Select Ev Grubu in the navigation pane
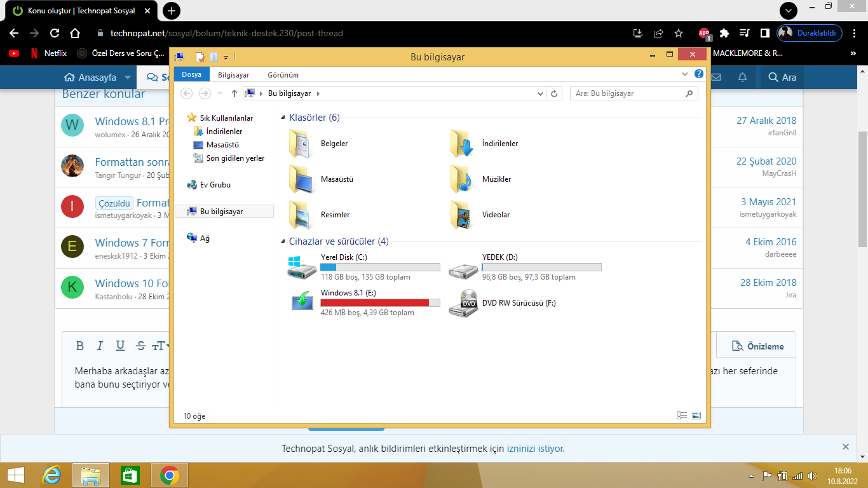This screenshot has width=868, height=488. pos(208,185)
